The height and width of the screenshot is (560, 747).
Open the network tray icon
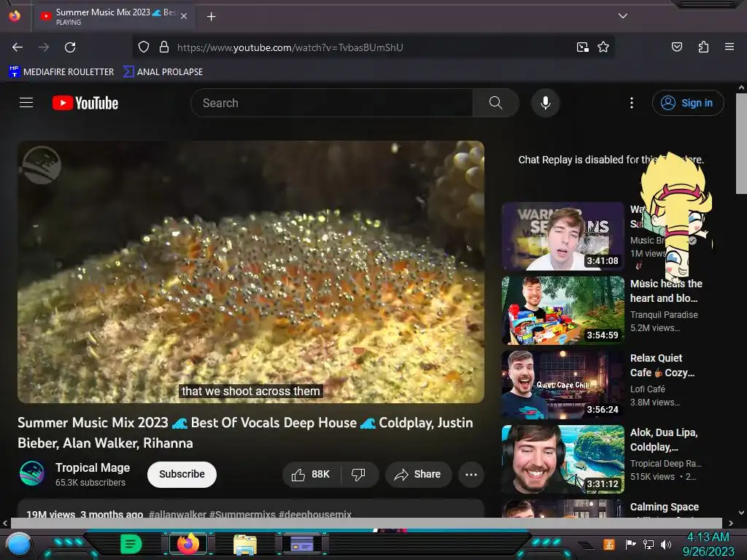coord(648,544)
